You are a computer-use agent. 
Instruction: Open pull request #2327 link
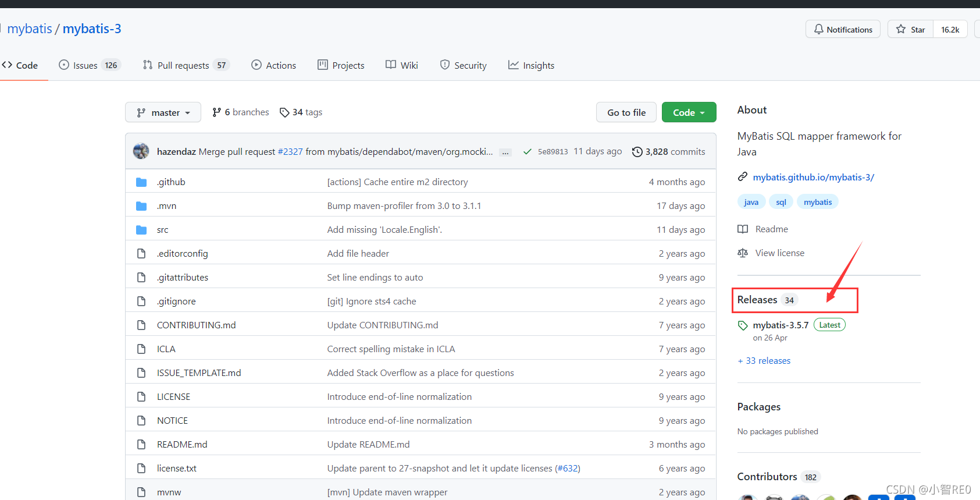(290, 151)
